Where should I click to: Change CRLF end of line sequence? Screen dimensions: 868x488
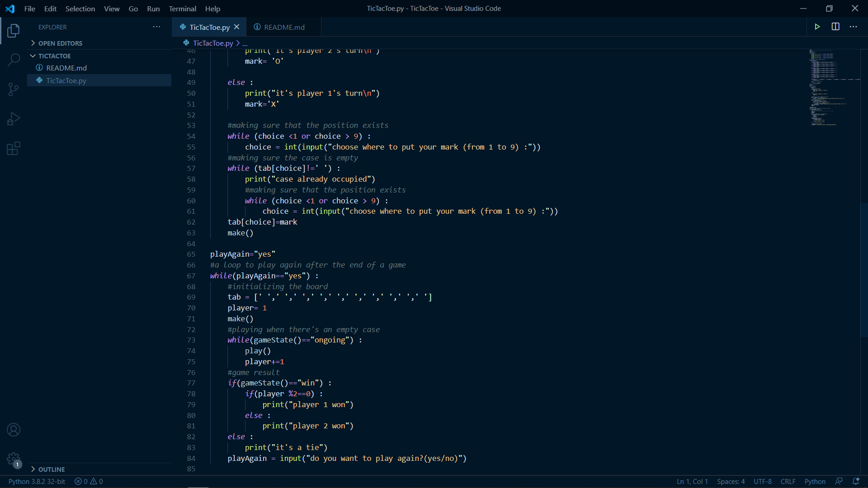tap(788, 481)
